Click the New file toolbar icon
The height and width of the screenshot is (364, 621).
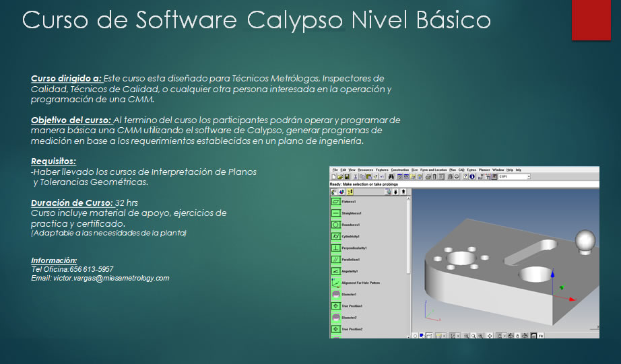[x=334, y=176]
